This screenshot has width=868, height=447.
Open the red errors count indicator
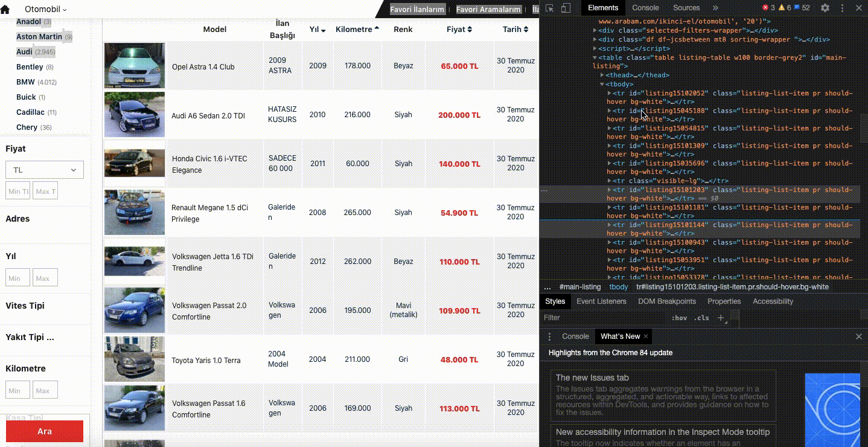point(768,8)
